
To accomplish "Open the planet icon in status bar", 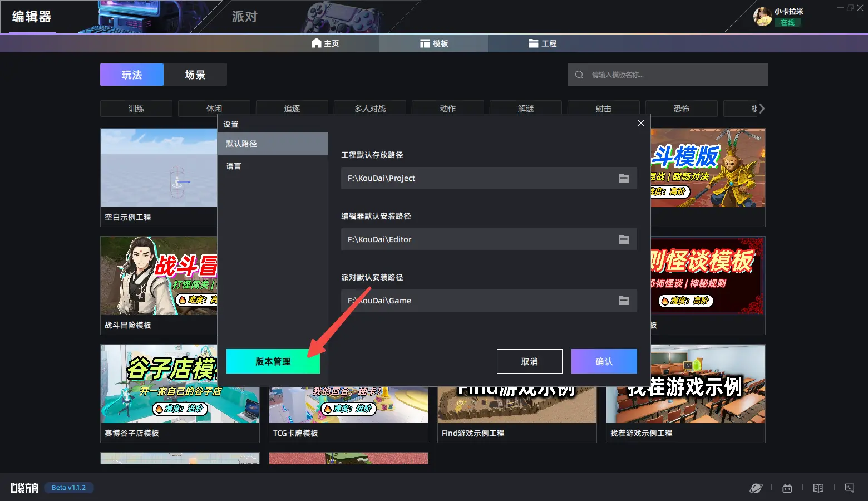I will [x=756, y=488].
